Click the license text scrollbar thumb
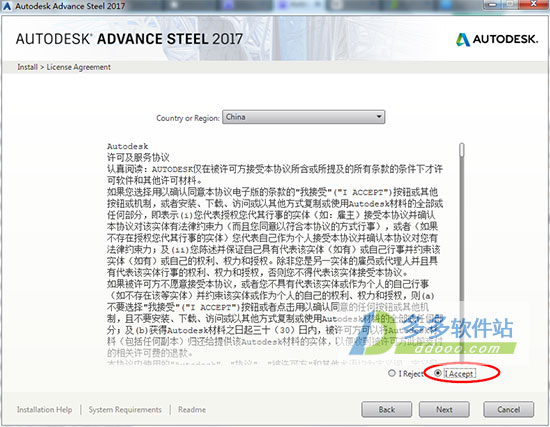Screen dimensions: 550x427 (x=462, y=150)
